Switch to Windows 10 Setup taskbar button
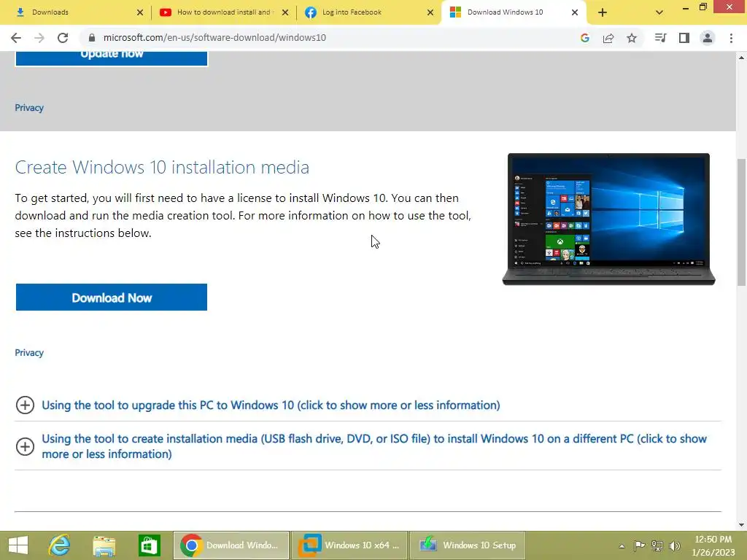The width and height of the screenshot is (747, 560). click(468, 545)
